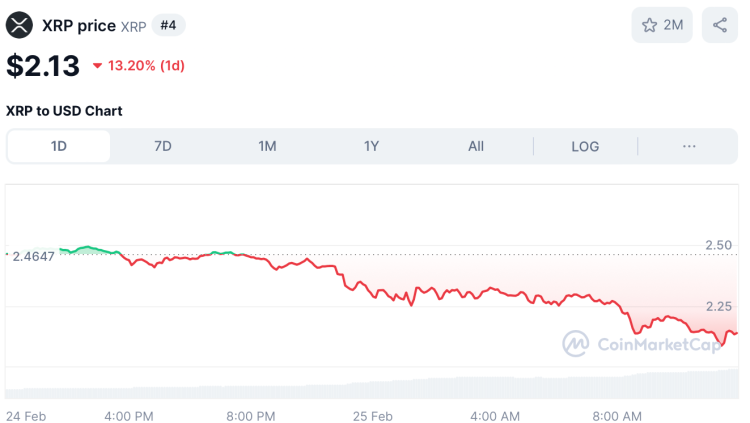Click the red price-down triangle indicator
750x423 pixels.
pyautogui.click(x=97, y=66)
